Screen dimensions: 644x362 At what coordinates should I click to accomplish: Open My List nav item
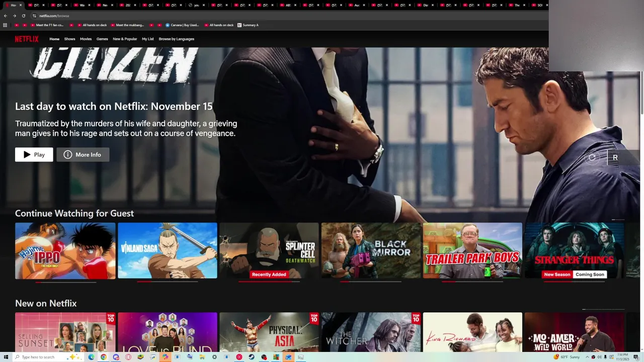pyautogui.click(x=148, y=39)
